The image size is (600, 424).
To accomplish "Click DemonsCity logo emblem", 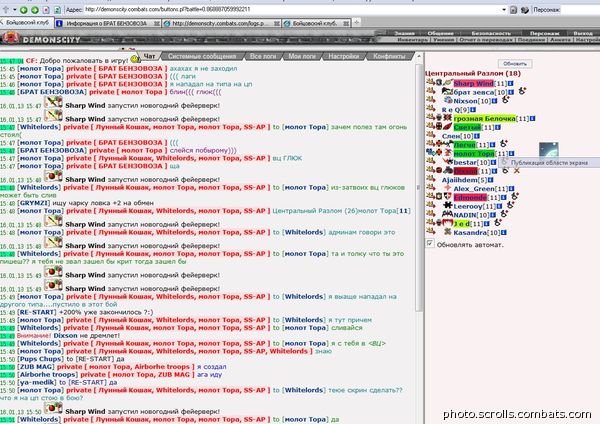I will tap(11, 38).
